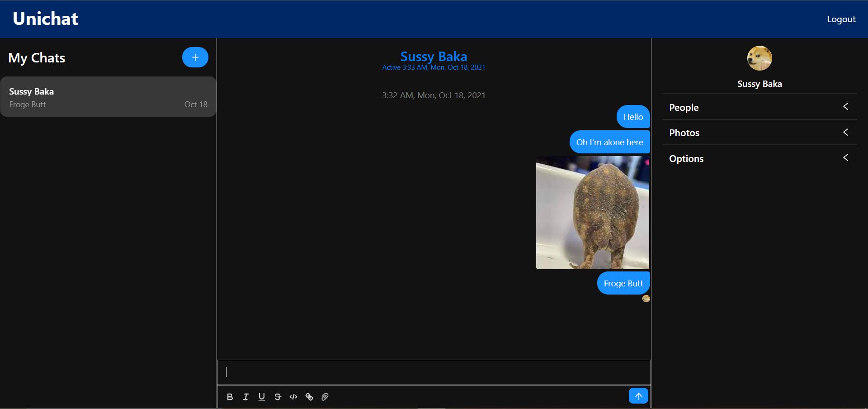Click the message text input field

pyautogui.click(x=434, y=372)
